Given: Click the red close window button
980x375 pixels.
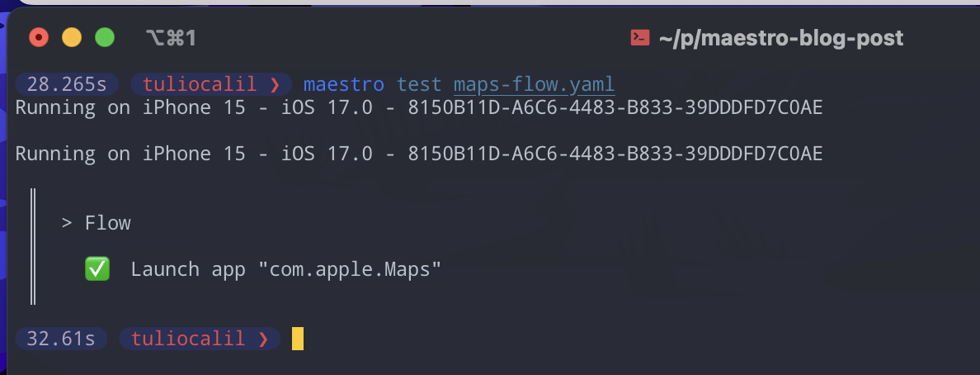Looking at the screenshot, I should click(39, 37).
